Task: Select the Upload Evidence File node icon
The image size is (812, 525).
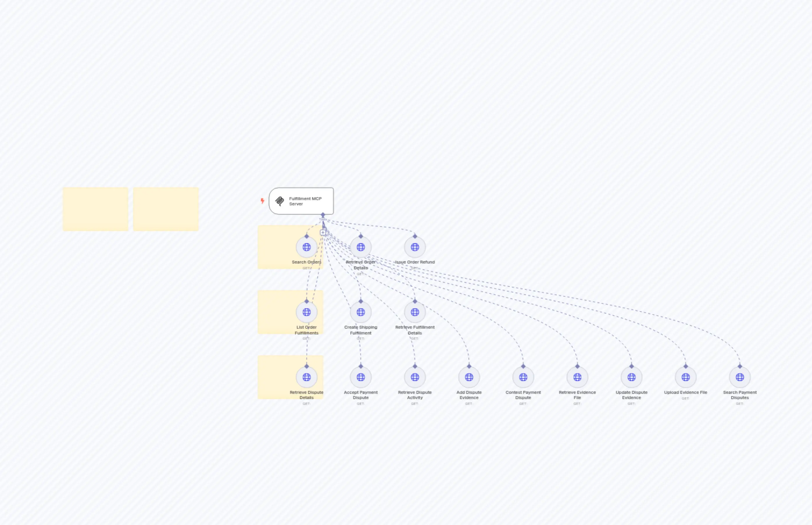Action: tap(685, 377)
